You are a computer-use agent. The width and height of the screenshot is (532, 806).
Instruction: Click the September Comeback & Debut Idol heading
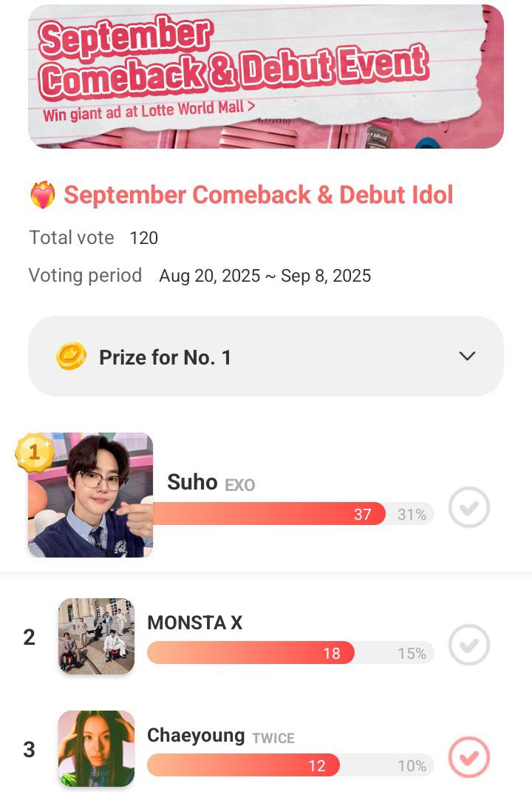[259, 195]
